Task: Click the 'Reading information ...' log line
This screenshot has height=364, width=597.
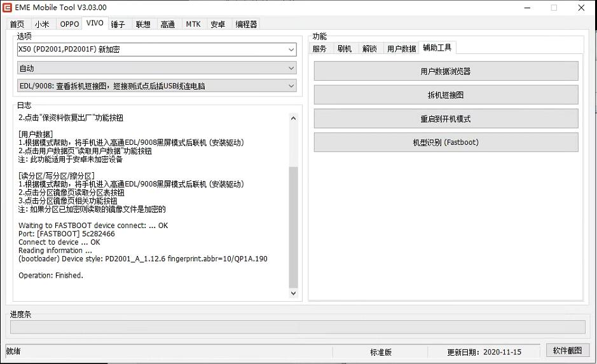Action: coord(55,251)
